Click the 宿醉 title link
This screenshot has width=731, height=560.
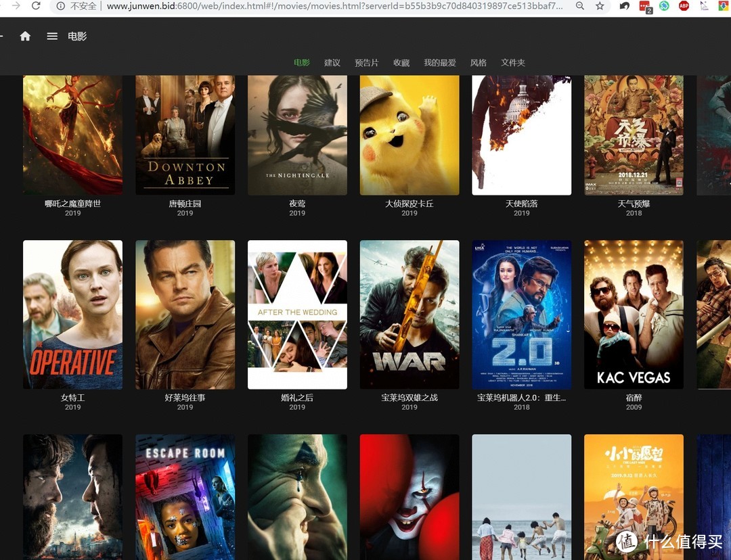[x=634, y=398]
